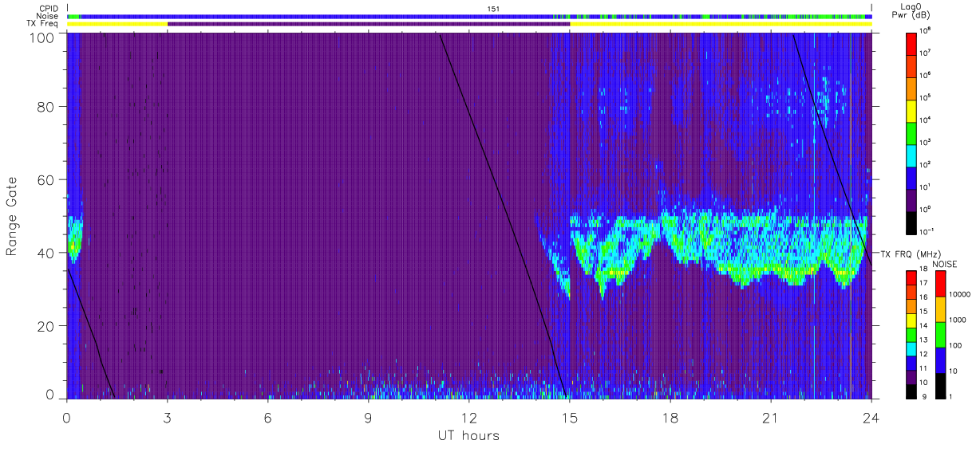Click the UT hours axis title

click(468, 435)
